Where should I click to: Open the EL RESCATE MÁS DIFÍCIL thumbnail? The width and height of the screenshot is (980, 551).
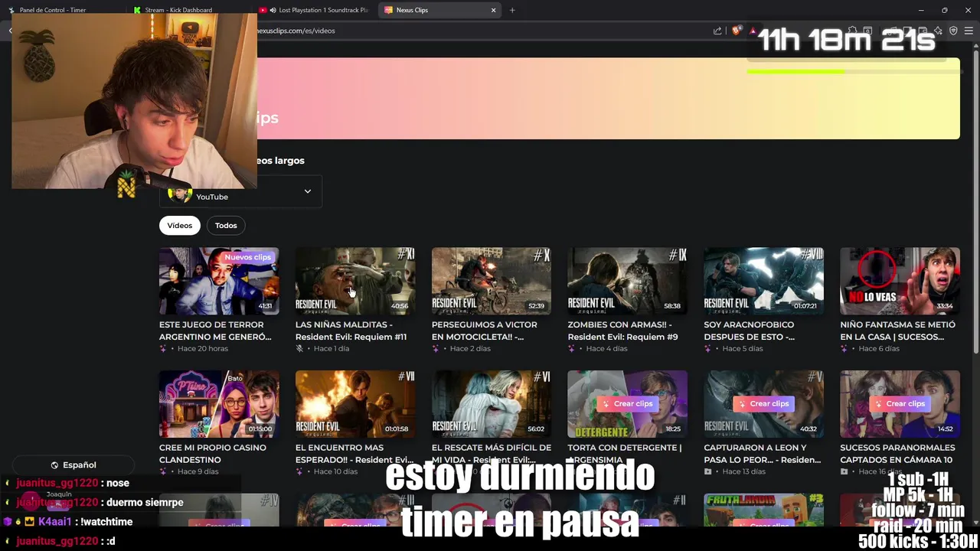[492, 404]
